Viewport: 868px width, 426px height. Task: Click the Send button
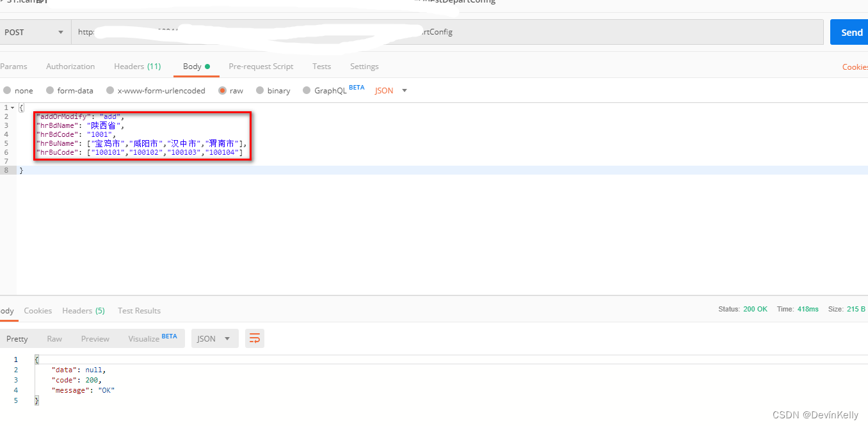pos(850,31)
